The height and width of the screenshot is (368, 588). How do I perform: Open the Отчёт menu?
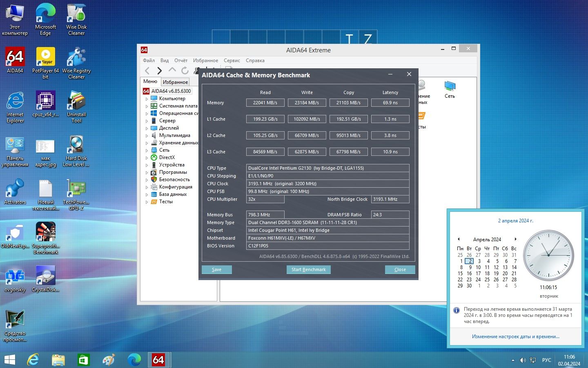pyautogui.click(x=181, y=61)
